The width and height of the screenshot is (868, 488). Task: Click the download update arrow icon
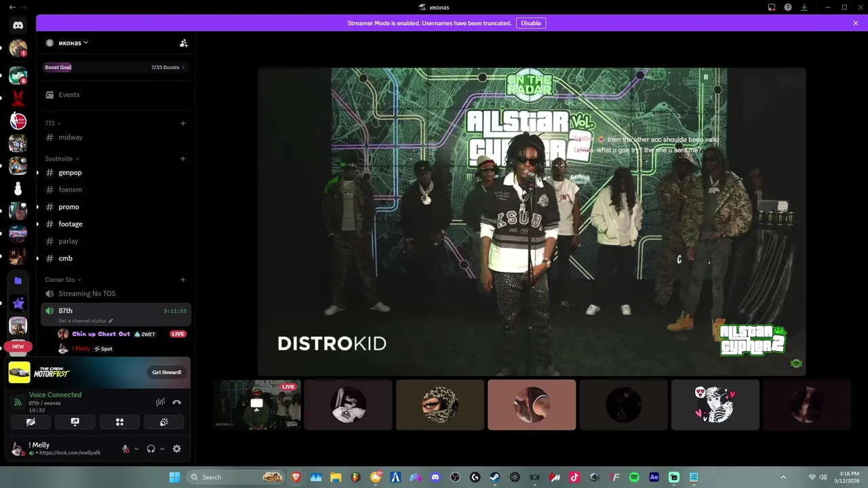click(804, 7)
